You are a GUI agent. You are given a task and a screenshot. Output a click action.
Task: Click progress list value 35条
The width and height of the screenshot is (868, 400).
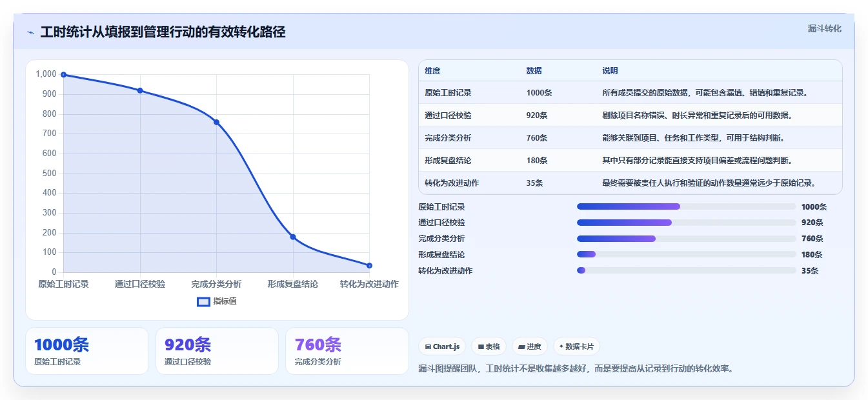[810, 271]
